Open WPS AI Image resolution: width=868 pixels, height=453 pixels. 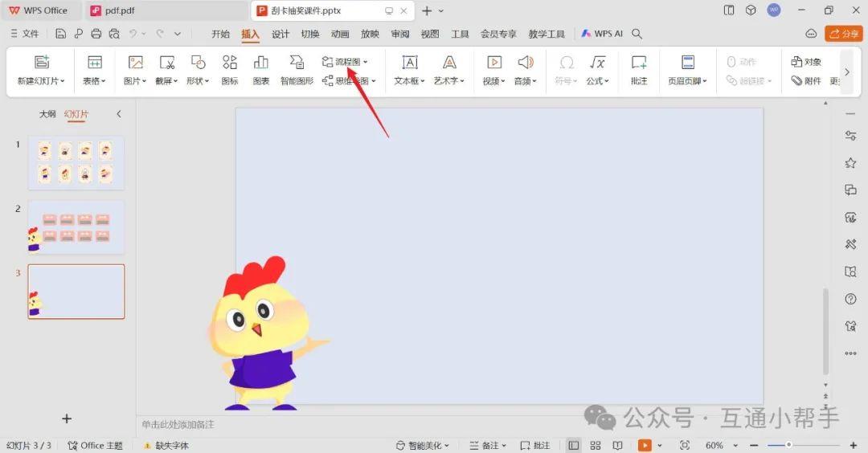click(x=602, y=34)
